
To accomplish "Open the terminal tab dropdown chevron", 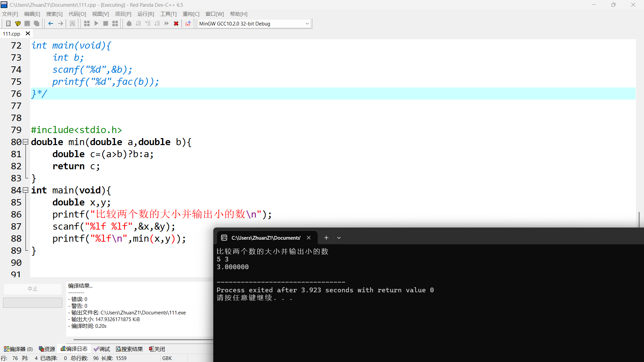I will (339, 238).
